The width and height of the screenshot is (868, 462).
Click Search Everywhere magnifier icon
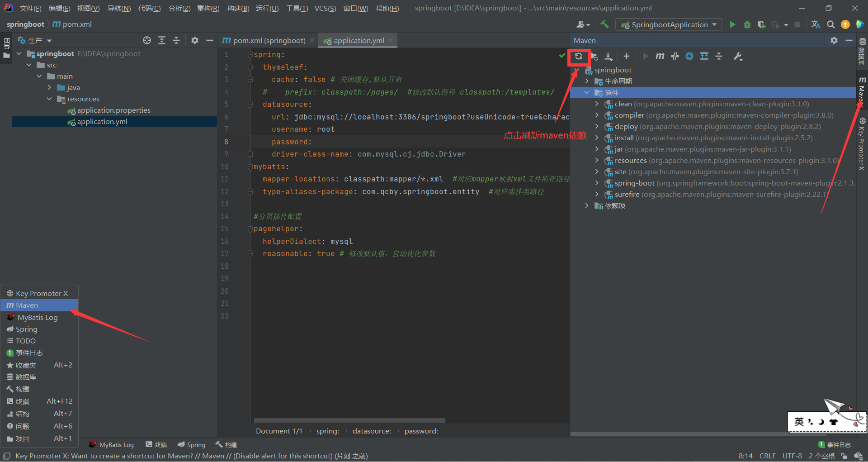click(x=831, y=24)
